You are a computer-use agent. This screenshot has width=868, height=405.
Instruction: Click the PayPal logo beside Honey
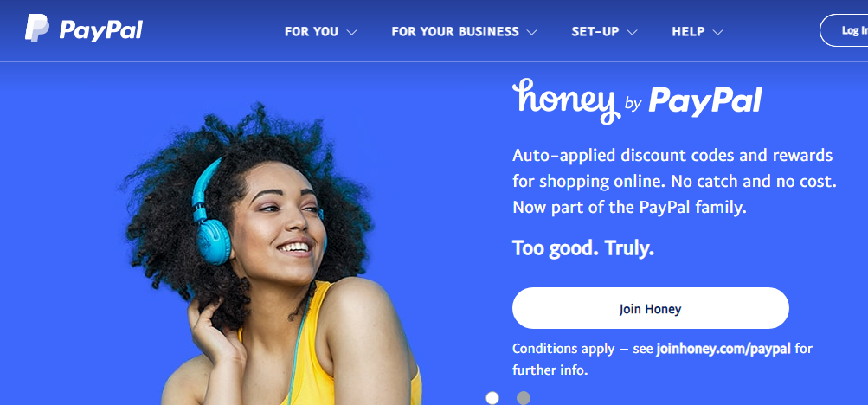coord(705,100)
